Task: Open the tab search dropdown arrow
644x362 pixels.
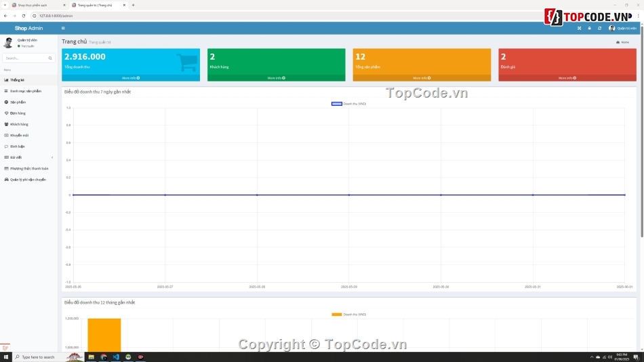Action: 5,5
